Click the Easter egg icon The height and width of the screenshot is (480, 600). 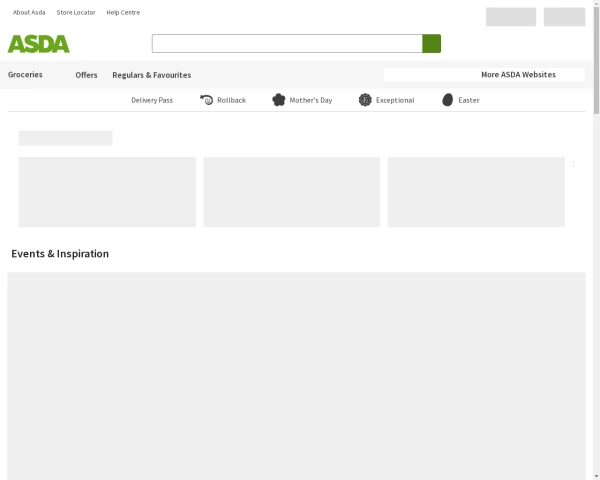tap(447, 100)
